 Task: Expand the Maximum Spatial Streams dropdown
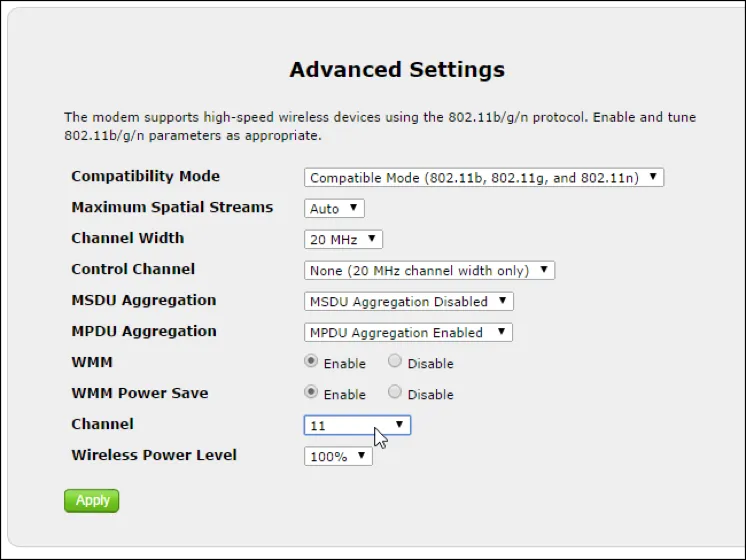tap(334, 209)
